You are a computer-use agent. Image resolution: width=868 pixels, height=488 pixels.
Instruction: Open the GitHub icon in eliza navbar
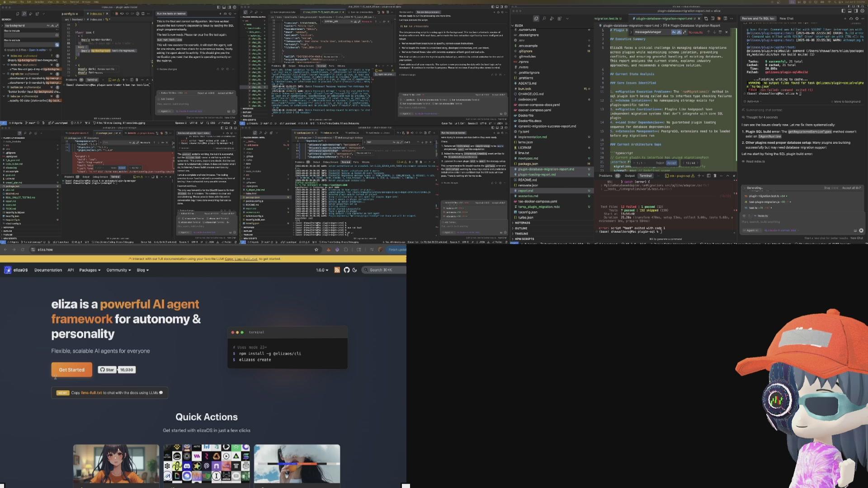(x=346, y=270)
